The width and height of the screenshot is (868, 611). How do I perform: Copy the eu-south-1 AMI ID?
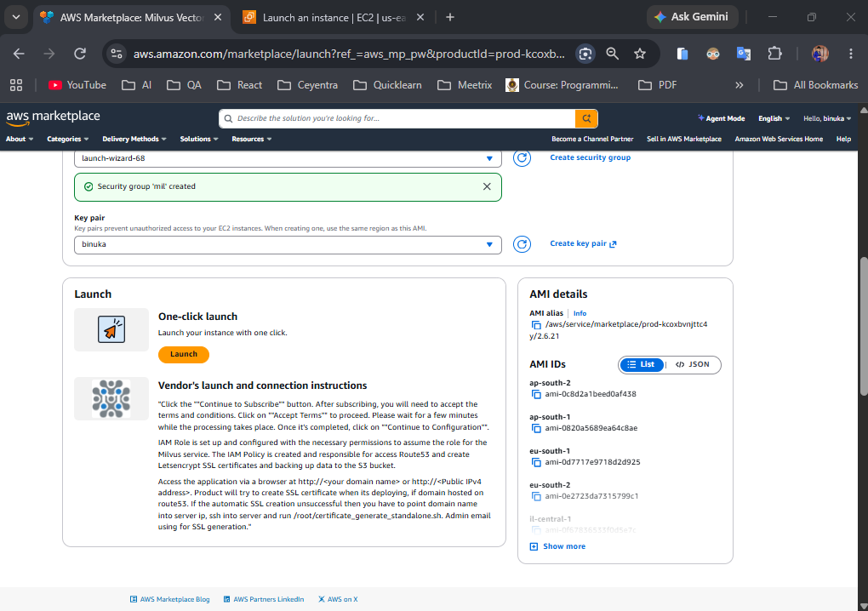click(x=535, y=462)
